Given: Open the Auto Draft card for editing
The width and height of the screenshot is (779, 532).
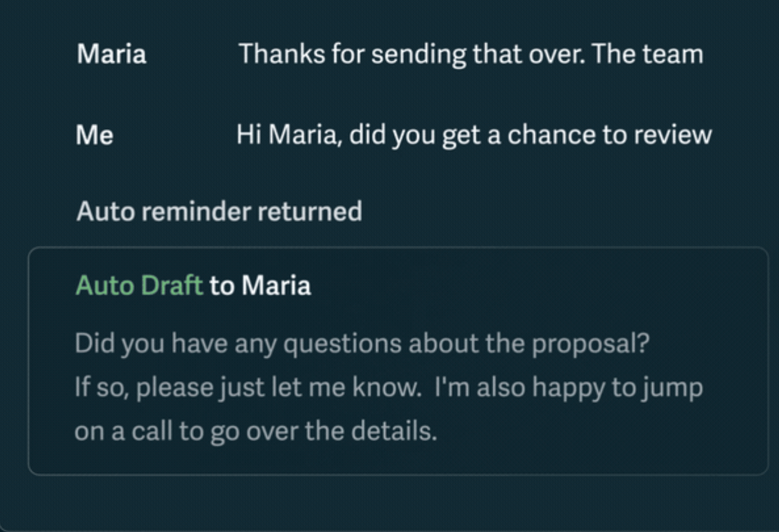Looking at the screenshot, I should coord(400,361).
